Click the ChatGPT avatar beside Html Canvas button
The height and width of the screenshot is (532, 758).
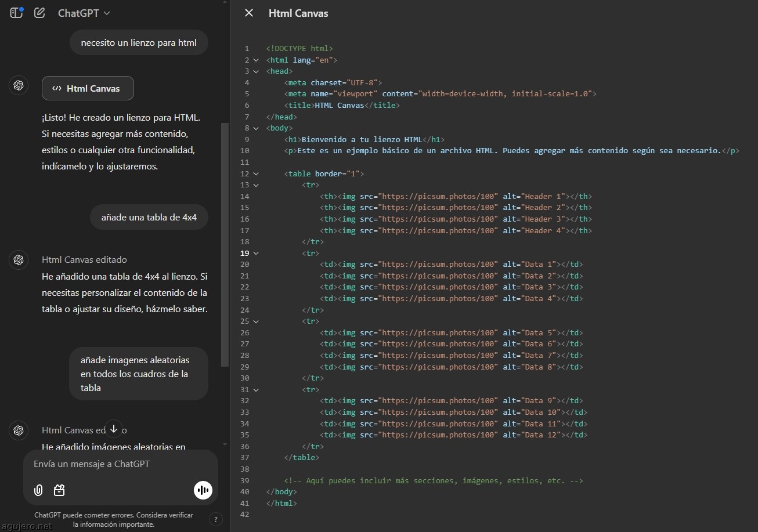(19, 85)
